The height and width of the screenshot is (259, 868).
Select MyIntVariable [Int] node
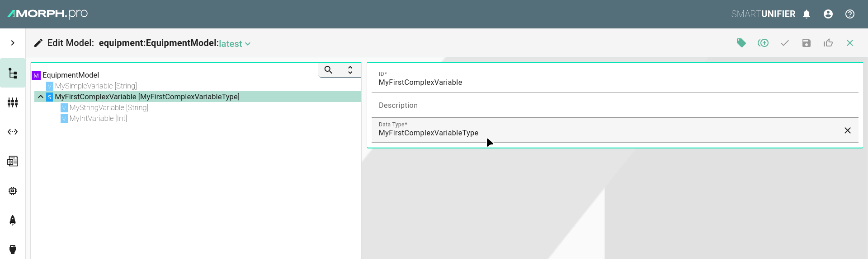pos(98,118)
